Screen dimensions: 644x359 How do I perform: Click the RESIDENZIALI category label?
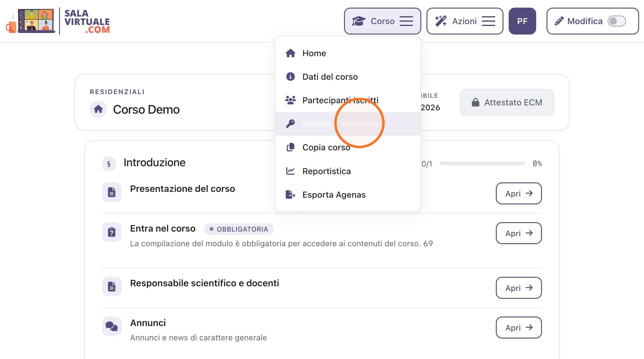117,92
